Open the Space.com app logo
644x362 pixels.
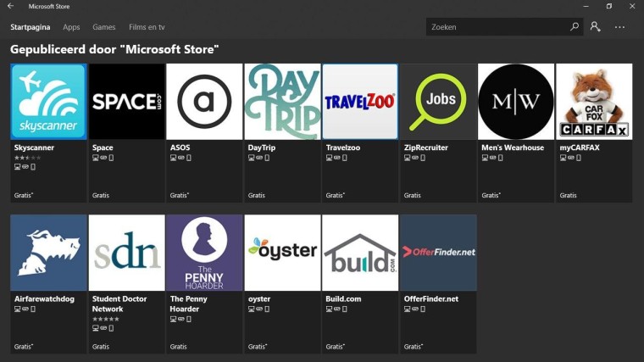126,102
